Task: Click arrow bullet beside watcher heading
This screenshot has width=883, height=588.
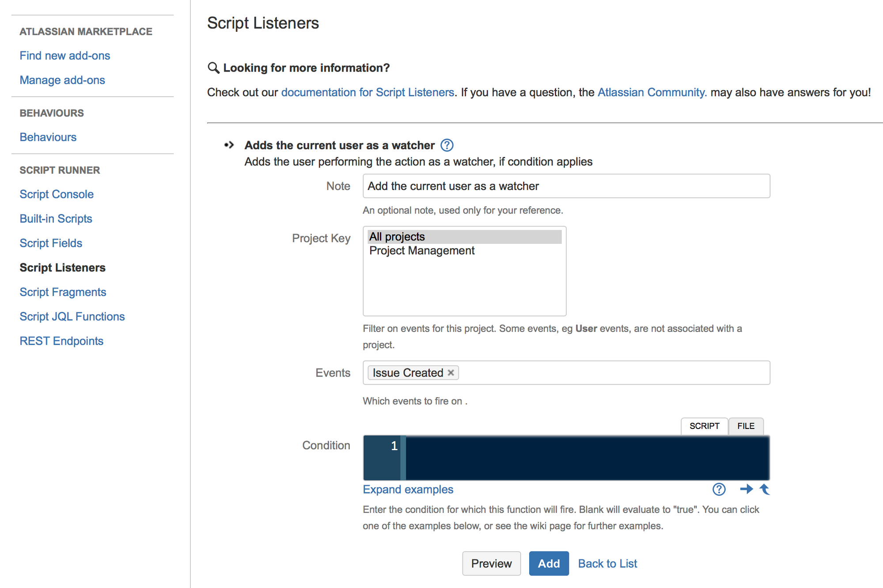Action: (x=229, y=145)
